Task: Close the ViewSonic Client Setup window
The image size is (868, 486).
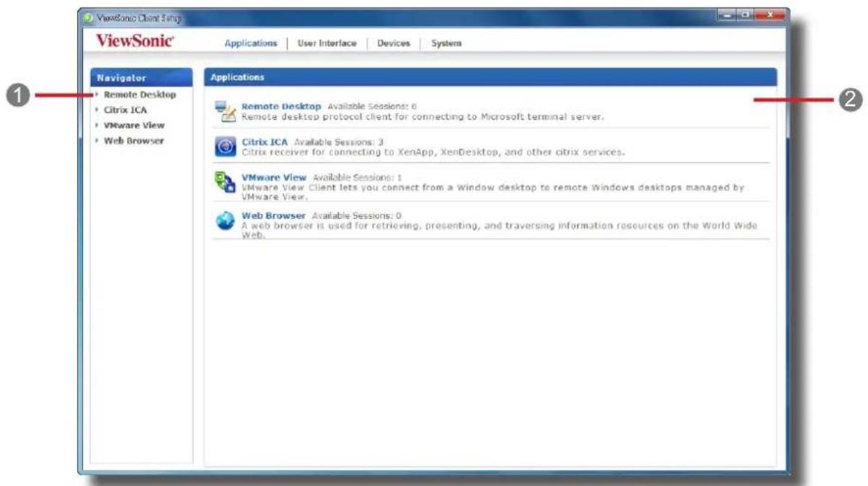Action: (x=770, y=15)
